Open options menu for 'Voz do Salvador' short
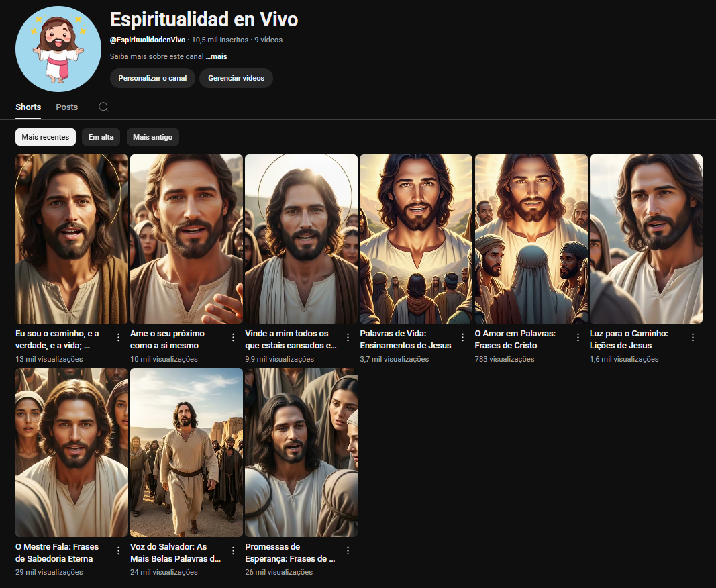Image resolution: width=716 pixels, height=588 pixels. coord(233,550)
